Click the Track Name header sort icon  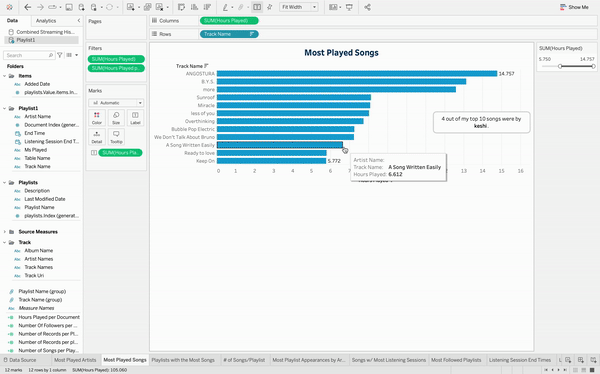click(x=206, y=66)
